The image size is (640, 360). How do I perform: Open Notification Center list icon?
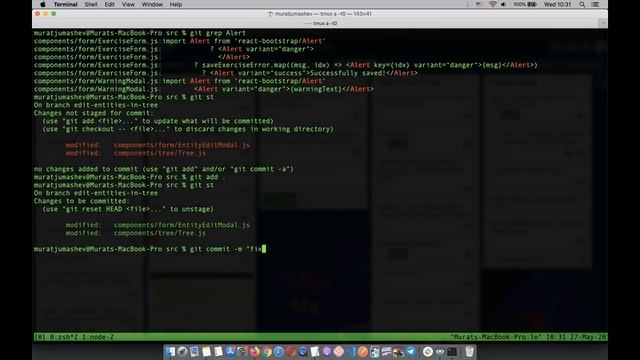click(x=595, y=4)
